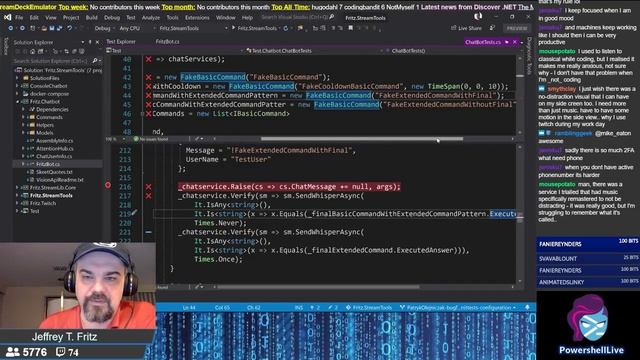
Task: Close the ChatBotTests.cs tab
Action: coord(515,42)
